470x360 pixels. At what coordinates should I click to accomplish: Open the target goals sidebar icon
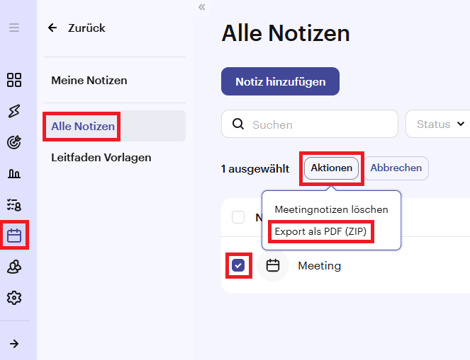tap(14, 142)
